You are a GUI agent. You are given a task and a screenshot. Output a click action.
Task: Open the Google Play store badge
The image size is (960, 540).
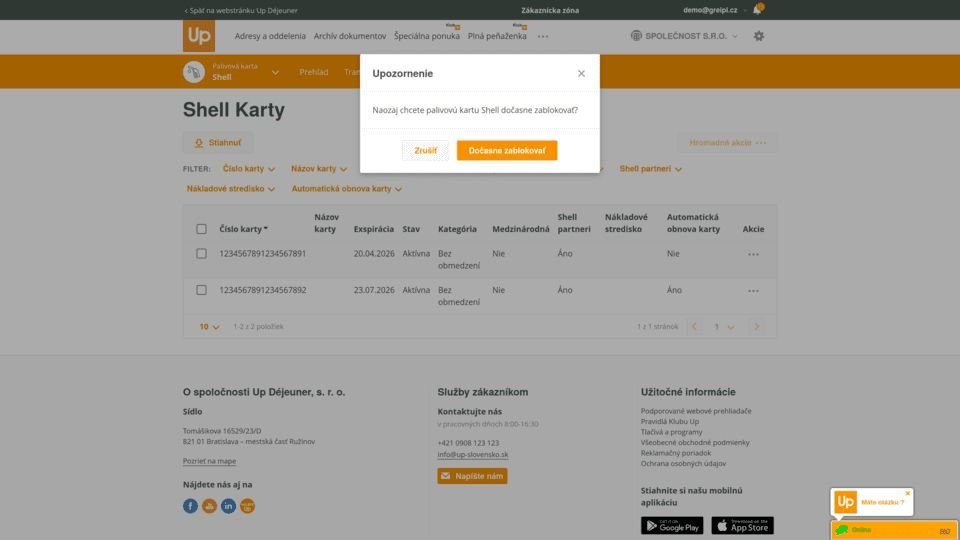point(672,525)
